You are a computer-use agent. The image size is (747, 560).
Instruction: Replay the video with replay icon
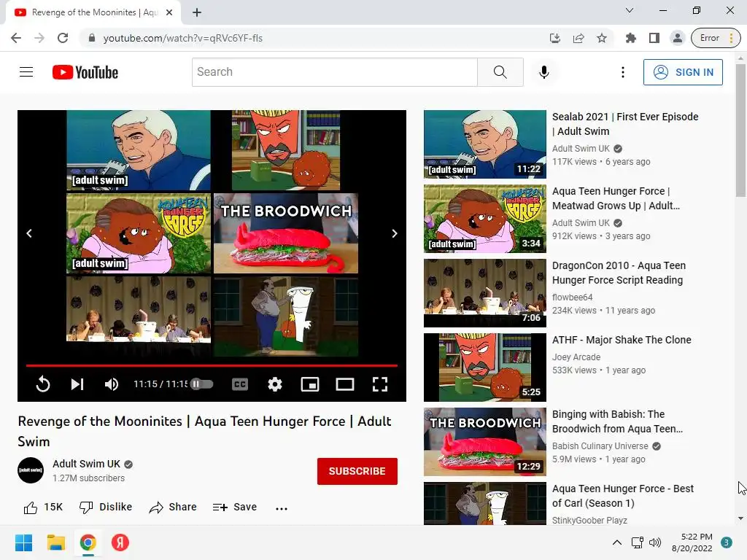click(43, 384)
